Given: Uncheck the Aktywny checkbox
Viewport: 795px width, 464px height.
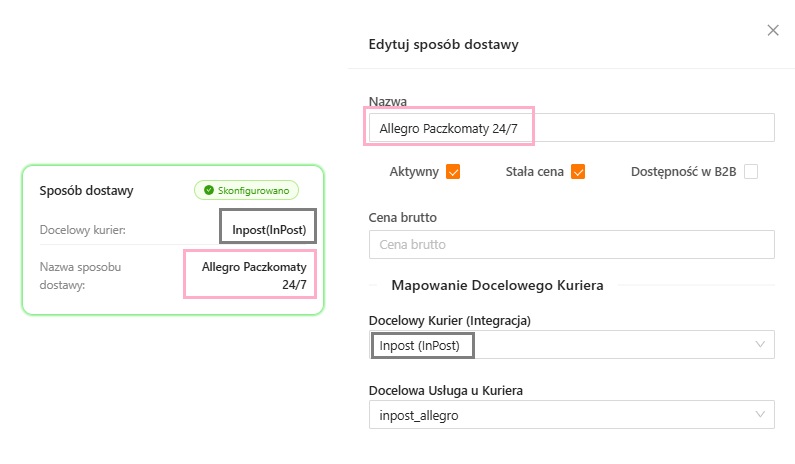Looking at the screenshot, I should (453, 172).
